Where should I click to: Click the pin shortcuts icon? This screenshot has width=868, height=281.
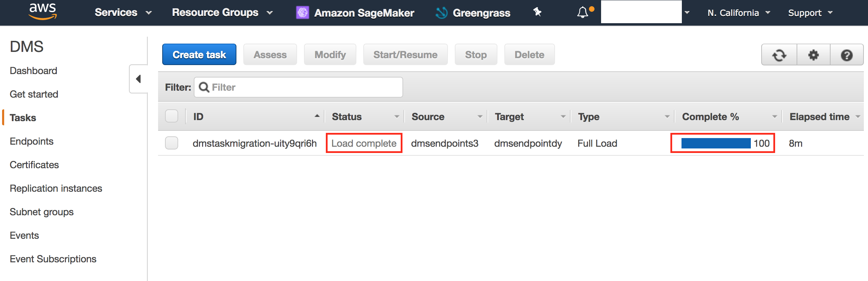(537, 12)
